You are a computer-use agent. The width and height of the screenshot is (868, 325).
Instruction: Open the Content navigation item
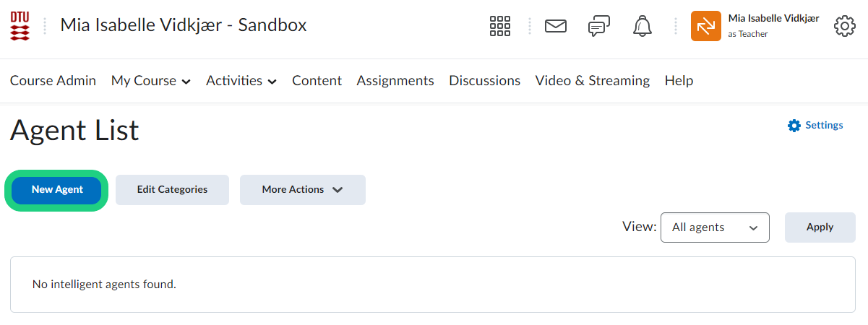click(317, 81)
